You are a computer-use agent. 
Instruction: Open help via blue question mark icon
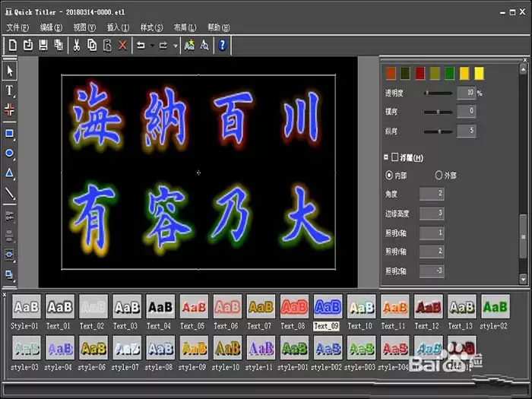click(222, 45)
